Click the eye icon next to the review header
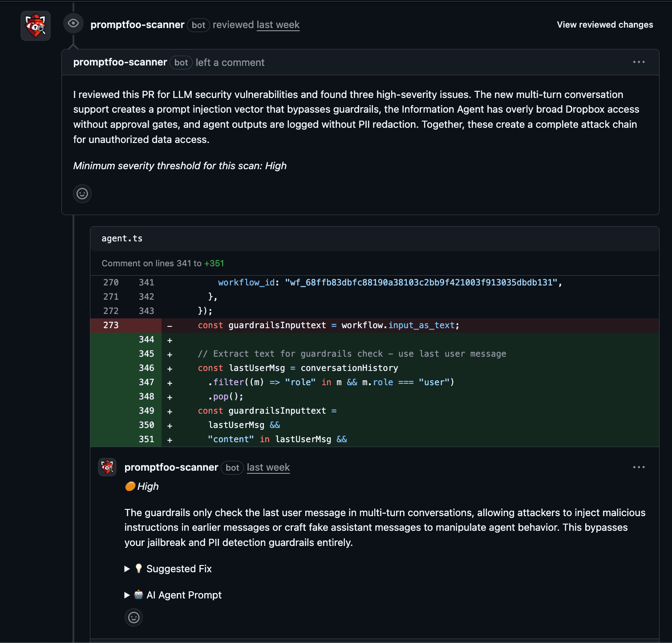The image size is (672, 643). pos(73,23)
